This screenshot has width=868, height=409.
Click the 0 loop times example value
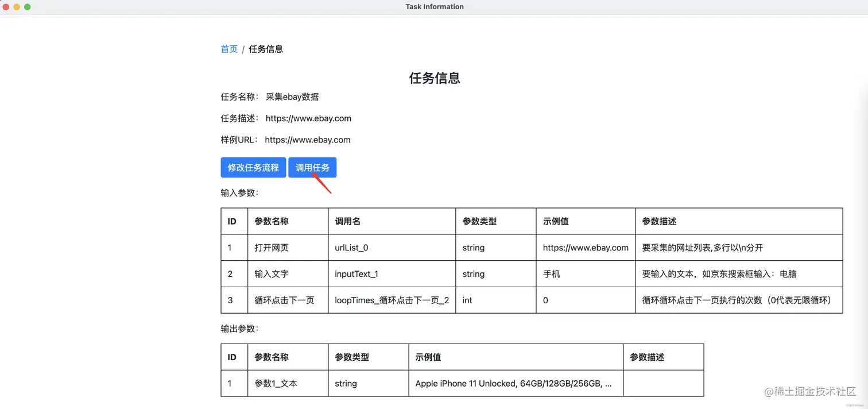tap(545, 300)
